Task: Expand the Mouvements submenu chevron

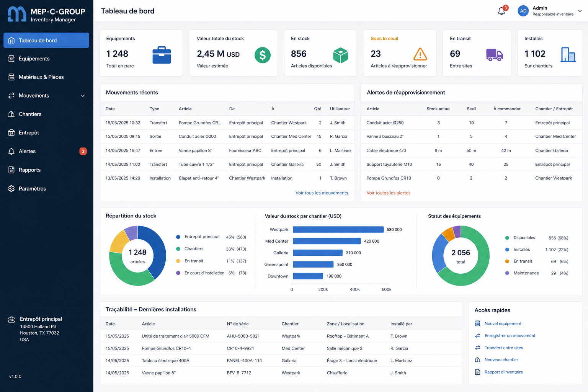Action: 83,96
